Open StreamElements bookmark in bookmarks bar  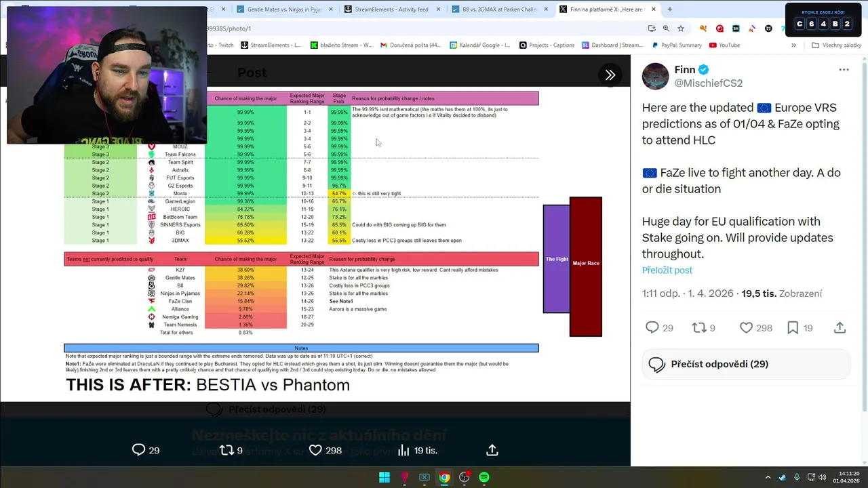pyautogui.click(x=271, y=45)
